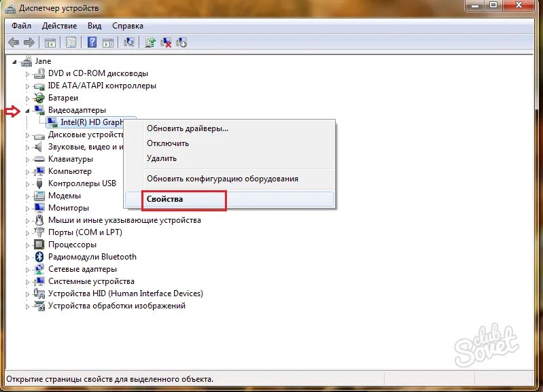Choose Обновить драйверы... in context menu
Image resolution: width=543 pixels, height=392 pixels.
[229, 128]
